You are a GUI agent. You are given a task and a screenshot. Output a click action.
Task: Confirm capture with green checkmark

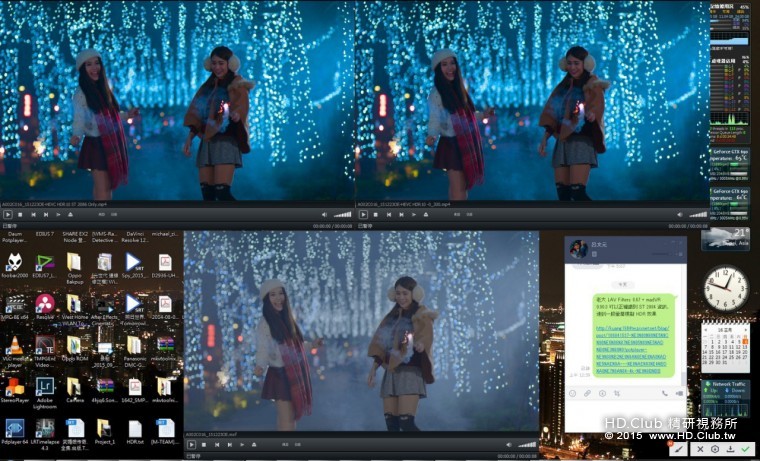(x=745, y=449)
